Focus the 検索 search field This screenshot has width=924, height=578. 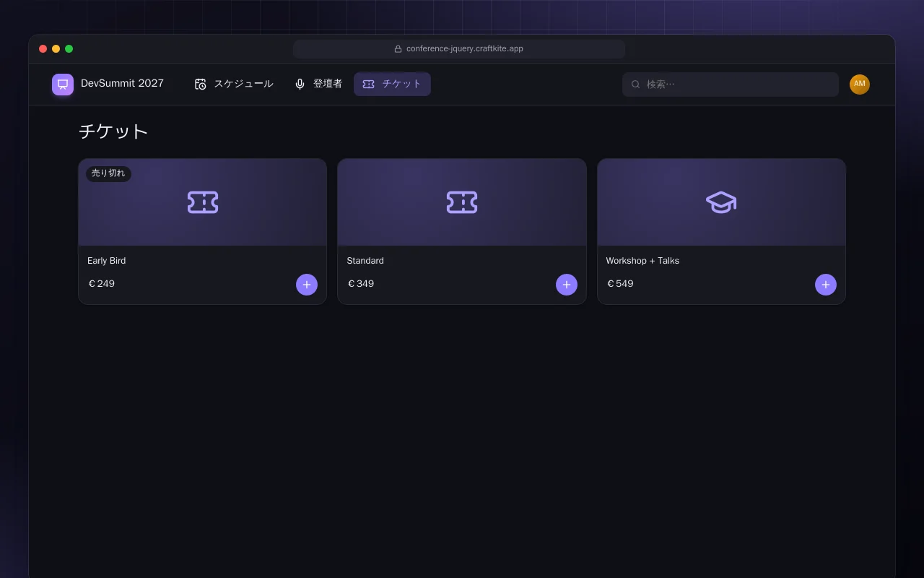point(731,84)
